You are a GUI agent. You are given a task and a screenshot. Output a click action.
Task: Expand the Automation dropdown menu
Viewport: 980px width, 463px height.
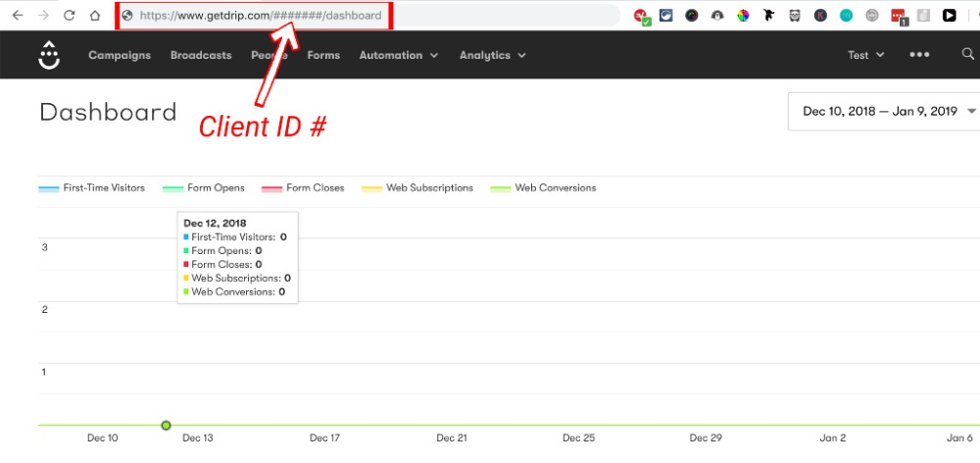[x=398, y=56]
